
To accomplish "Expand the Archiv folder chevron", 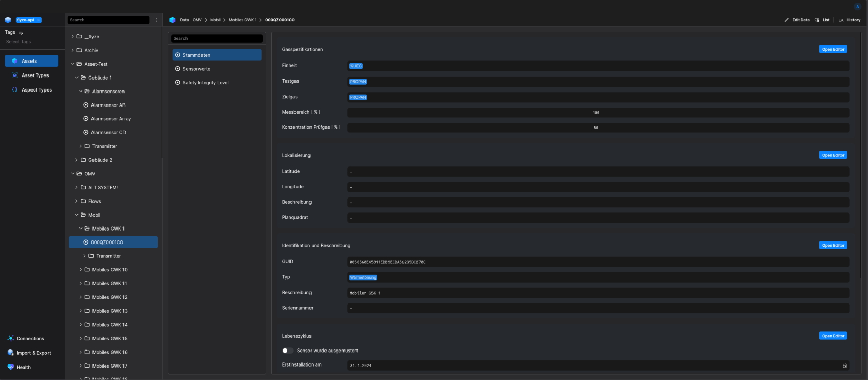I will point(73,50).
